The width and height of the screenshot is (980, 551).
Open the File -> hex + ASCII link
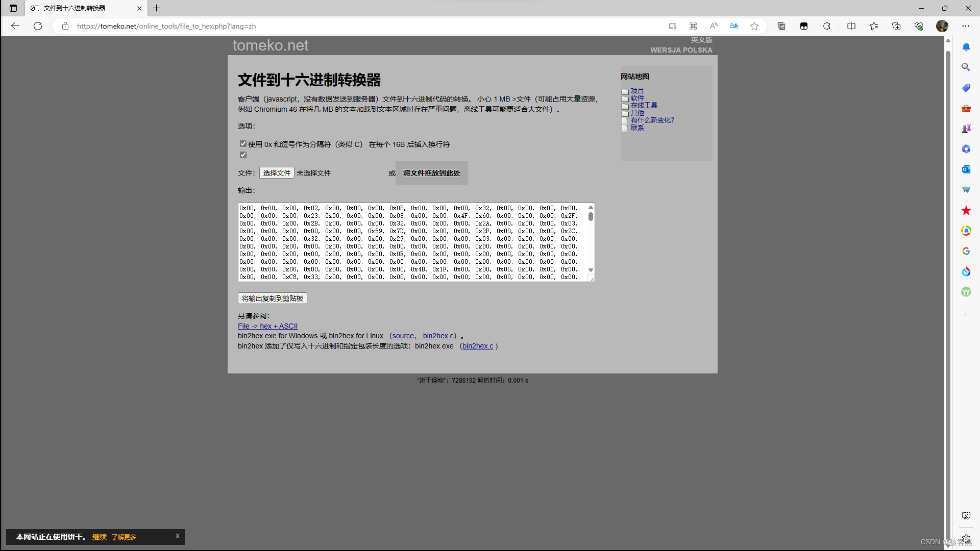tap(267, 326)
